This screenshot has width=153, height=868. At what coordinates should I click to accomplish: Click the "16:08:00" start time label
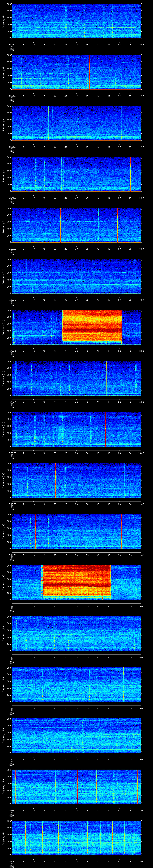[x=12, y=402]
